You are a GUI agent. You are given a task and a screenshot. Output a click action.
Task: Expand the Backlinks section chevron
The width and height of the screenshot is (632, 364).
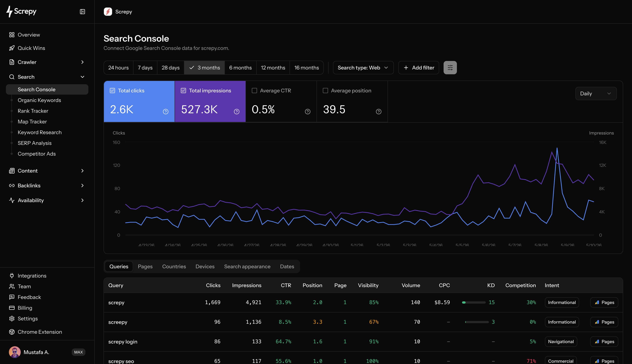tap(82, 186)
